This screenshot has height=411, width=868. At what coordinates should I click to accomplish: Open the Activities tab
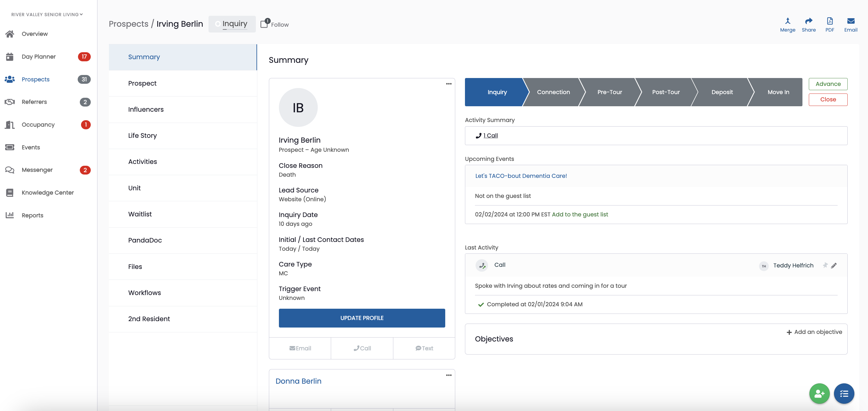point(183,162)
